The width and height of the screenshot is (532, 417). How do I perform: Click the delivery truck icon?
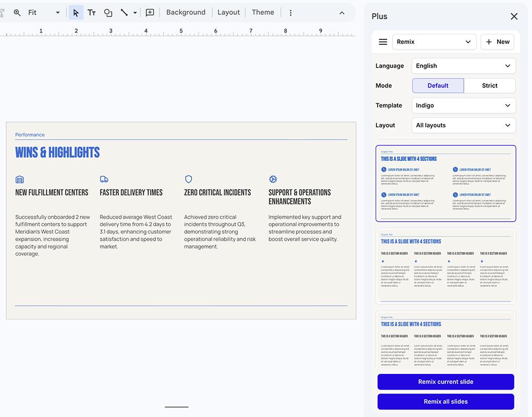[104, 179]
